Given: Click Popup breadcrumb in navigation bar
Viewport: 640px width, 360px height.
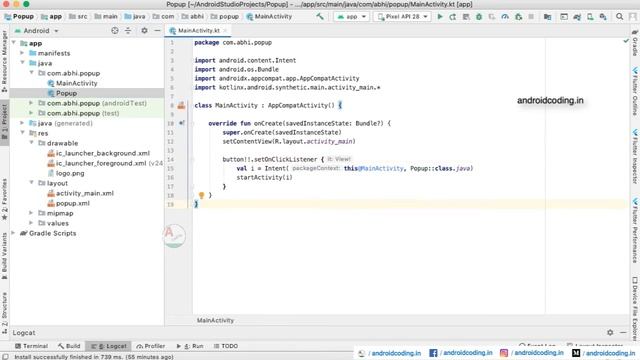Looking at the screenshot, I should (19, 16).
